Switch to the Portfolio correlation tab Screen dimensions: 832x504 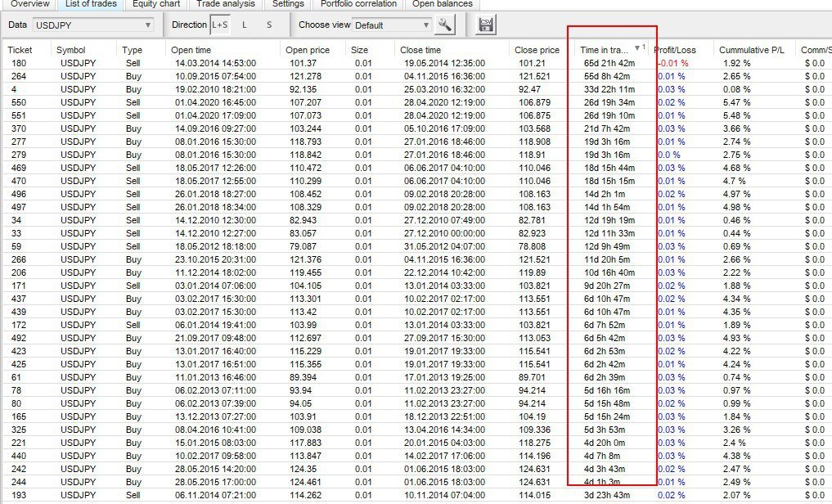[x=358, y=4]
